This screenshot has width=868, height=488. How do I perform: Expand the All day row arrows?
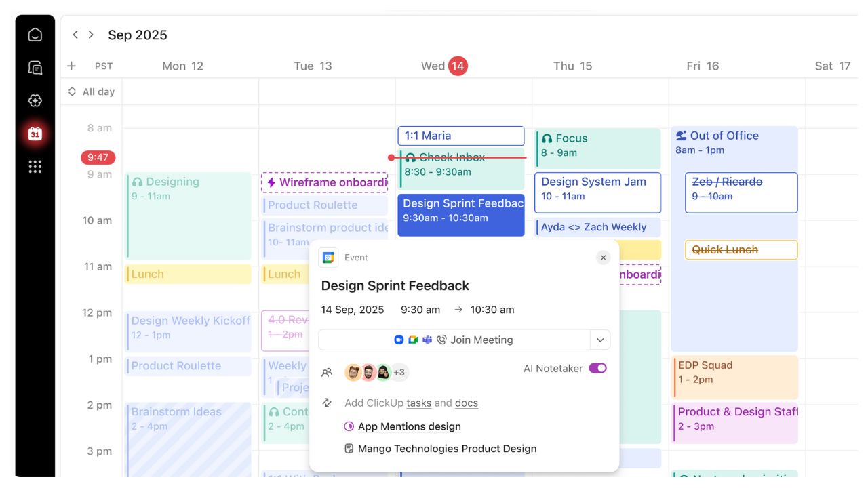[72, 91]
